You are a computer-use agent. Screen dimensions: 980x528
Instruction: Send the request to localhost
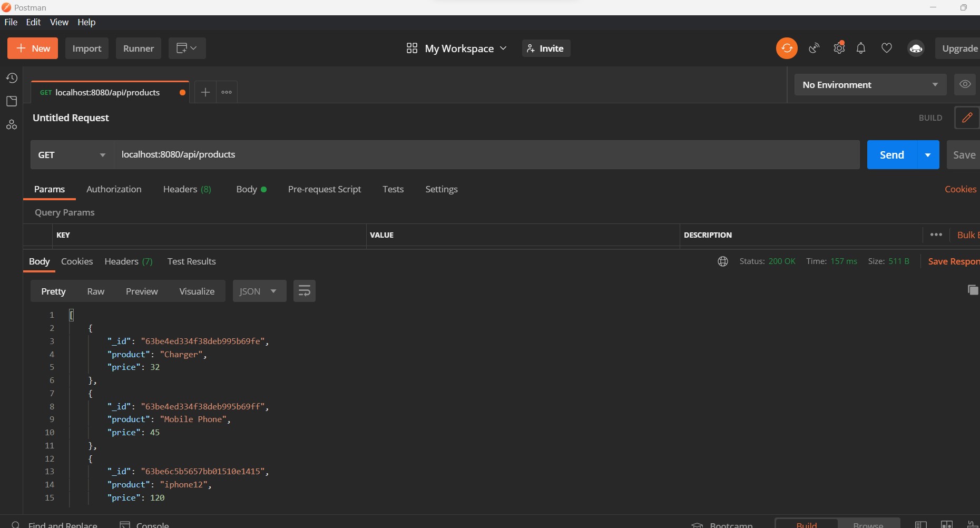892,154
